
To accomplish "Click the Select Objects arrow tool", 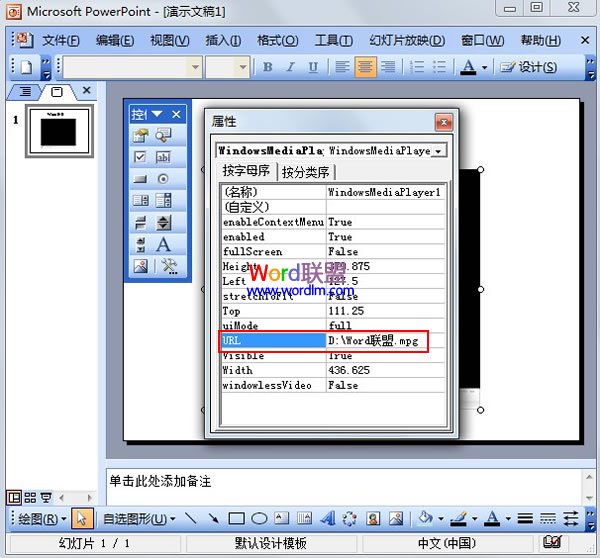I will pos(82,519).
